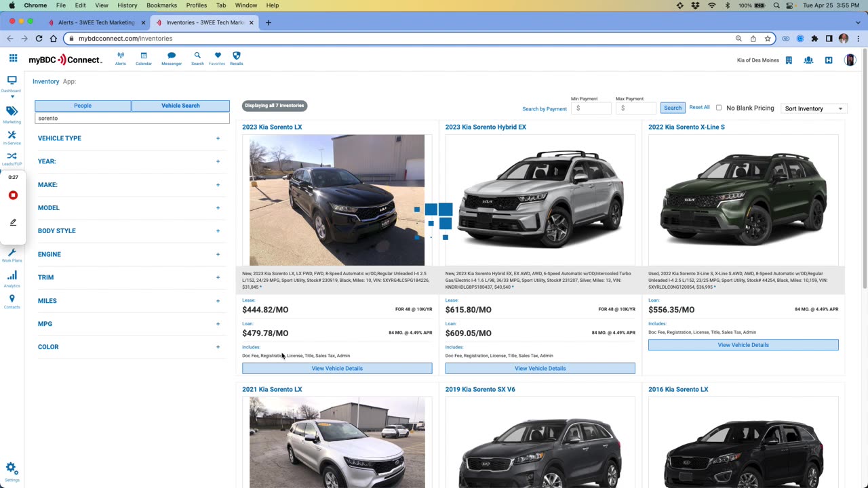
Task: Open the apps grid icon
Action: coord(13,58)
